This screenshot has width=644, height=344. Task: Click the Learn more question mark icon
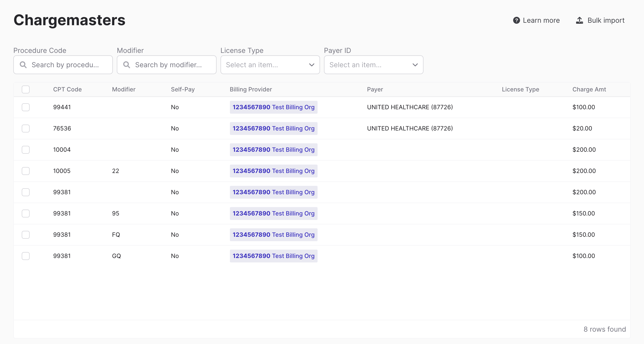coord(516,20)
